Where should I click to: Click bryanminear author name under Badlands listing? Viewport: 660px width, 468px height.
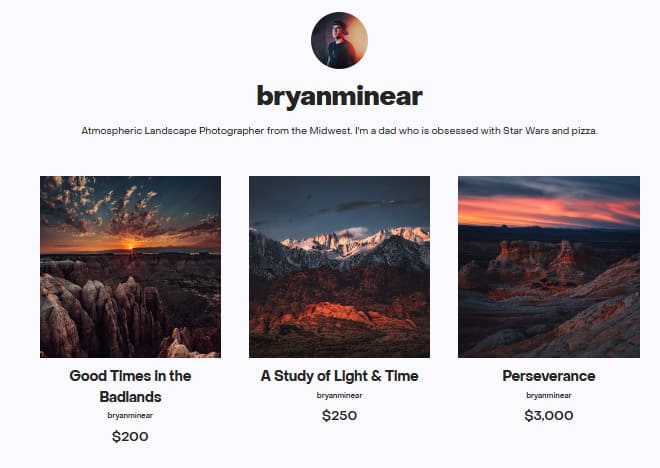(130, 415)
